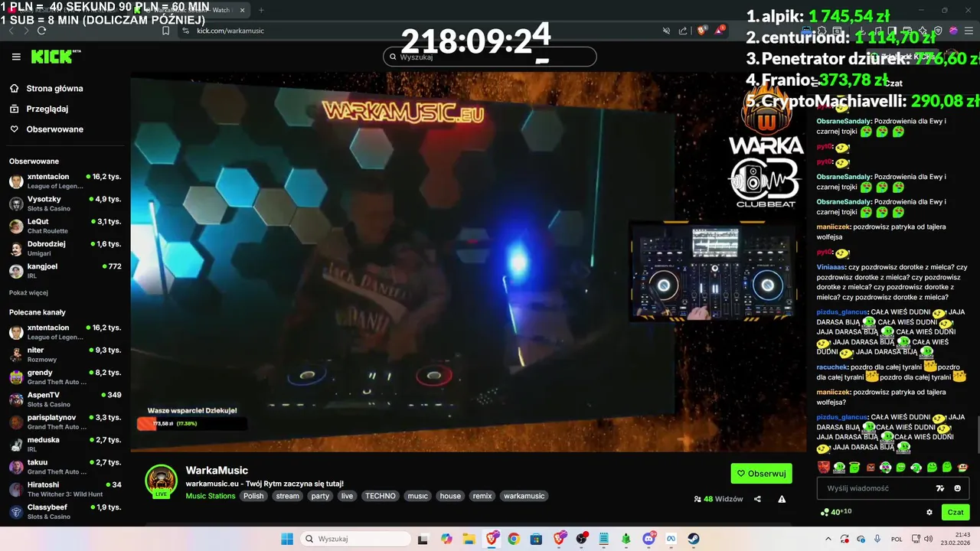This screenshot has width=980, height=551.
Task: Open Vysotzky channel in sidebar
Action: click(x=65, y=204)
